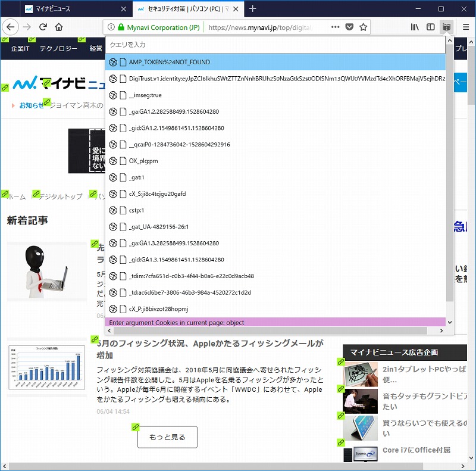Go to the Home page icon
The width and height of the screenshot is (476, 471).
[x=59, y=27]
